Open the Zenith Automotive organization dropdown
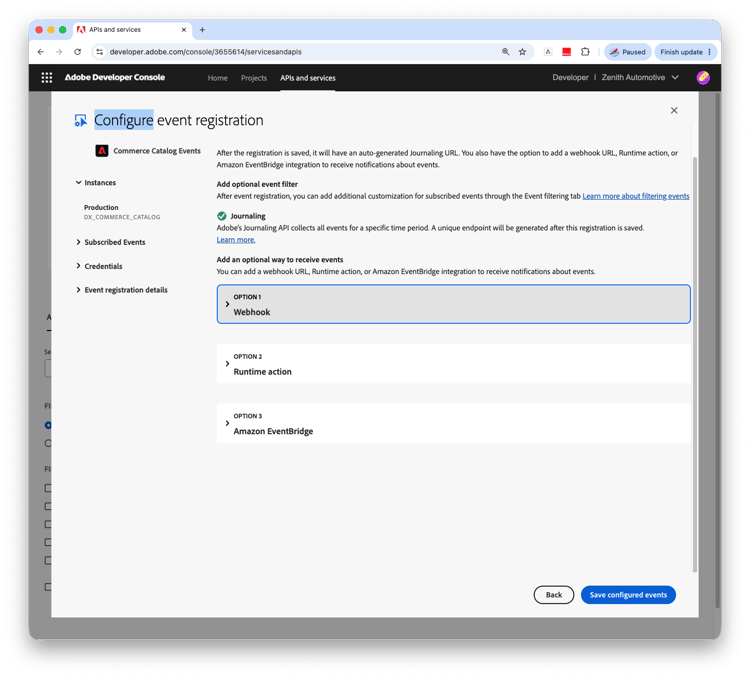This screenshot has height=678, width=750. [x=640, y=78]
